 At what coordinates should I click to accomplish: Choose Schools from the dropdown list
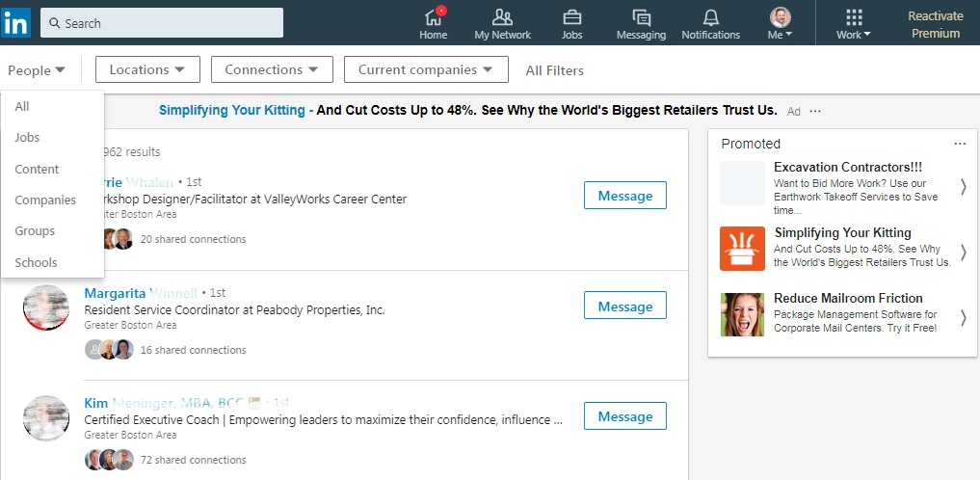pos(36,262)
